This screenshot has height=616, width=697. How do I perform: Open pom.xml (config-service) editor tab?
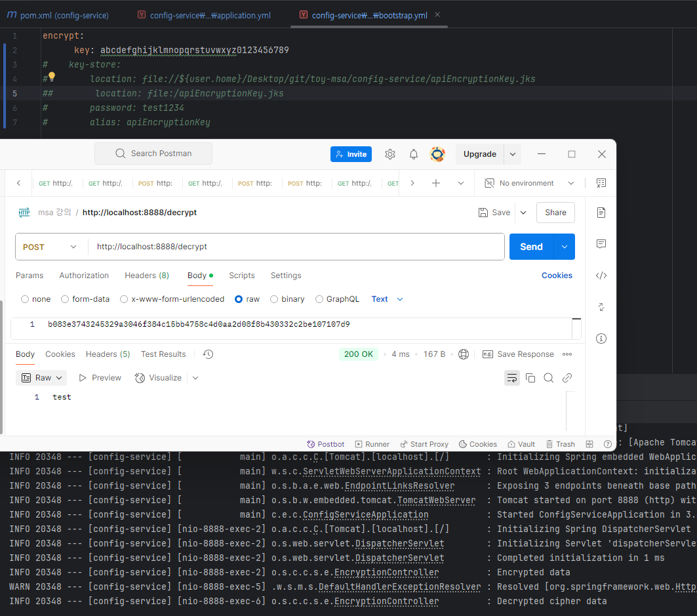click(58, 15)
